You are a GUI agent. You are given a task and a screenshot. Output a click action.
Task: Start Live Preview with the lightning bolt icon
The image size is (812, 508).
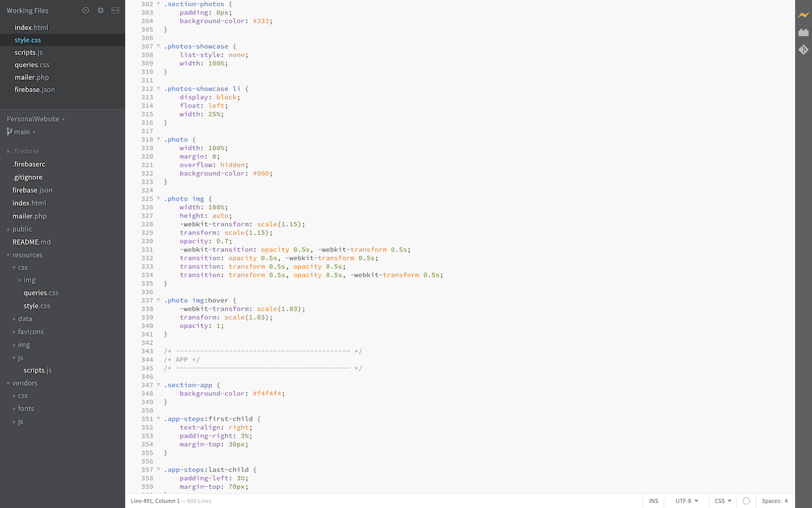(804, 15)
